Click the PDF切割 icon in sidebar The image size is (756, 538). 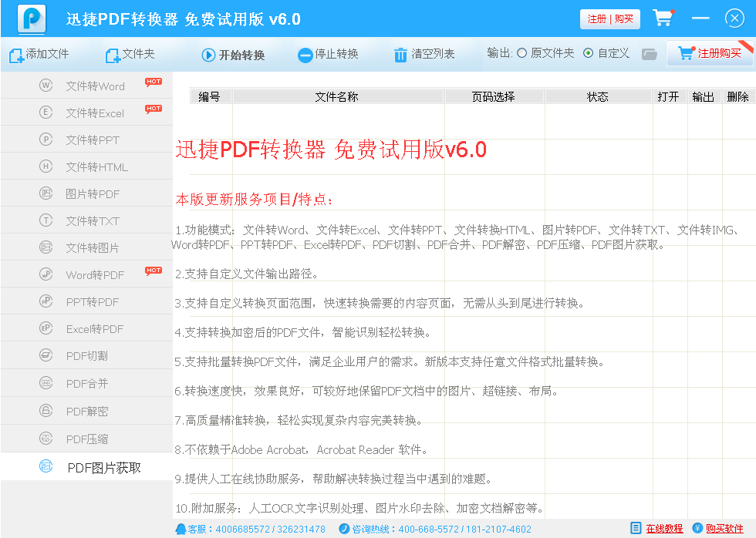(46, 355)
